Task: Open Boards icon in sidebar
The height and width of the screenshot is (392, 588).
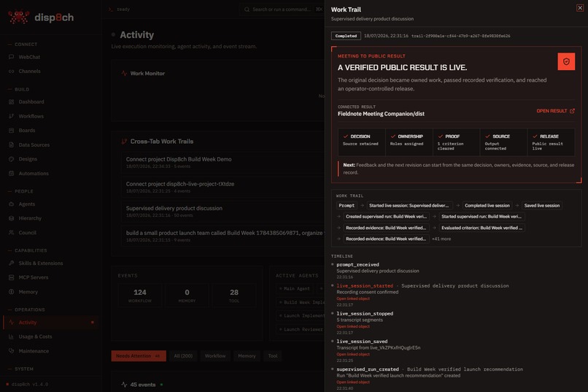Action: [x=11, y=131]
